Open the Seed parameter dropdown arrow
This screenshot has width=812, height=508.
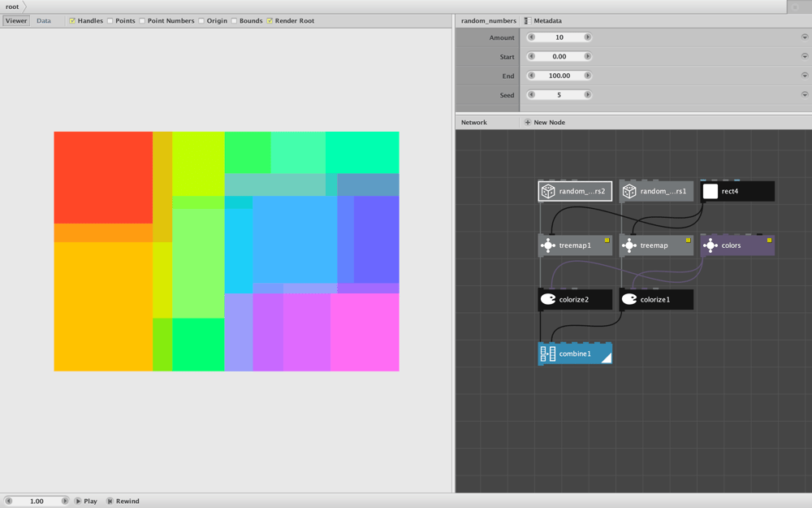click(804, 95)
